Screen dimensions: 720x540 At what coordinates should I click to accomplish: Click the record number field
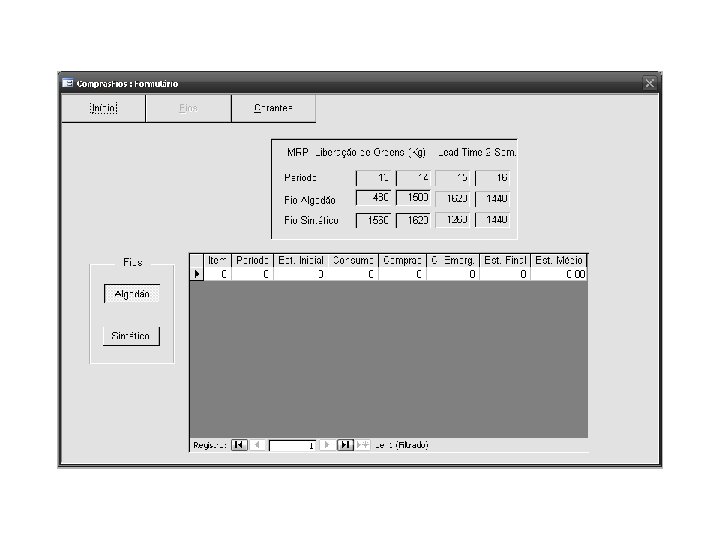(292, 445)
